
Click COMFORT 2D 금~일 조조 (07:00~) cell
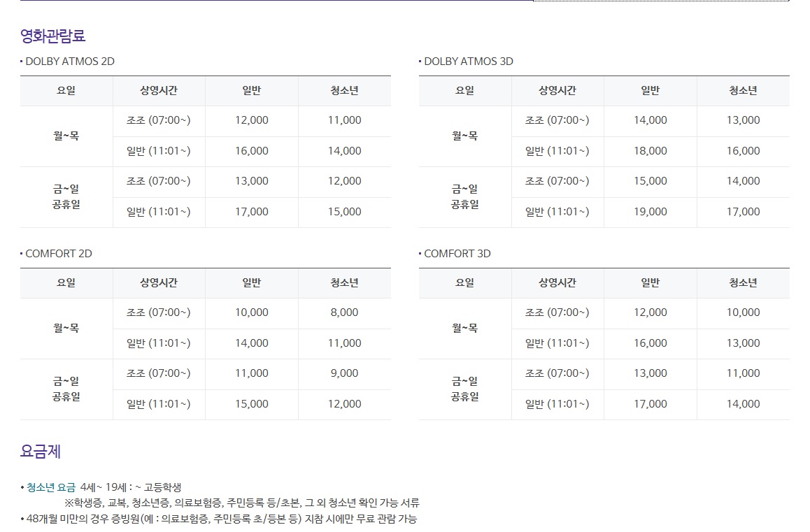[x=159, y=373]
